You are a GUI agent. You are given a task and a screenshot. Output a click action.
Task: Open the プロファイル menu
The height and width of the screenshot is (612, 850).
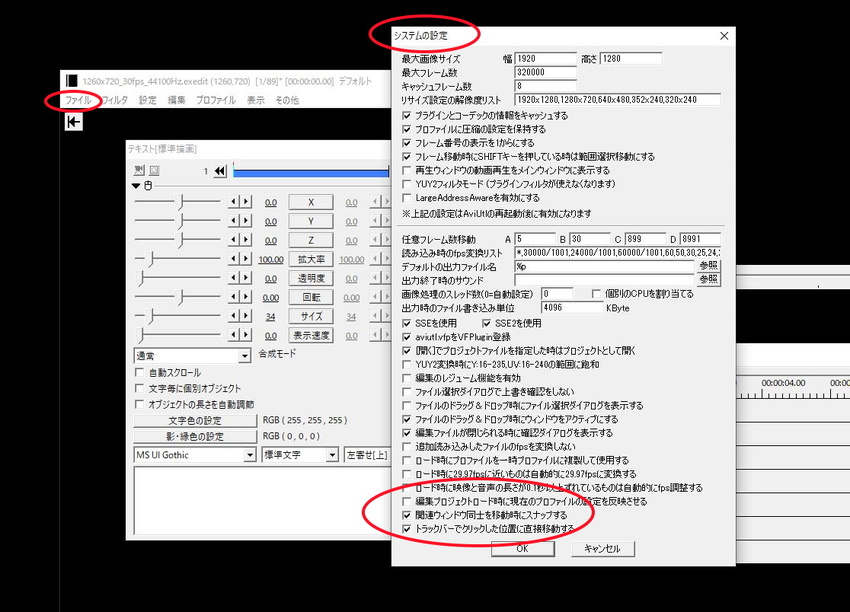[x=216, y=100]
